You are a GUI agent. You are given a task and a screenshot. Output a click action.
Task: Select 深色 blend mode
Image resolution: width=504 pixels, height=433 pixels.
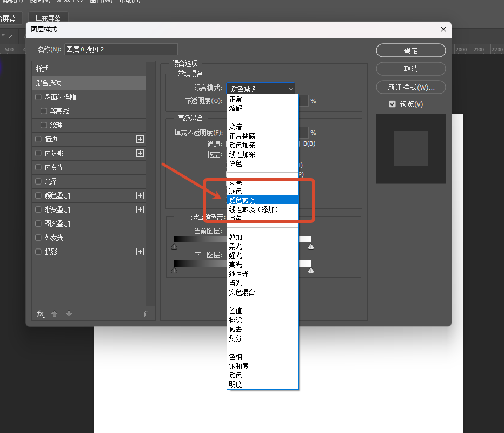click(x=263, y=164)
